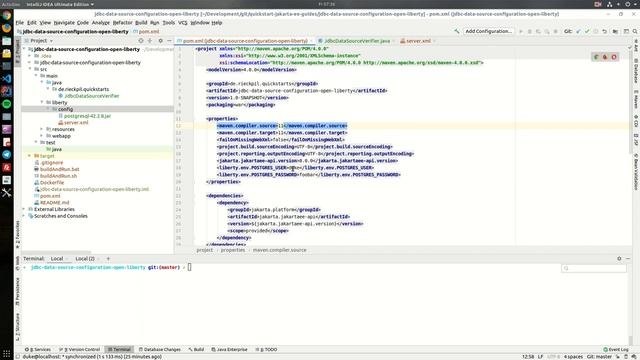Screen dimensions: 640x360
Task: Expand the .idea folder
Action: click(30, 56)
